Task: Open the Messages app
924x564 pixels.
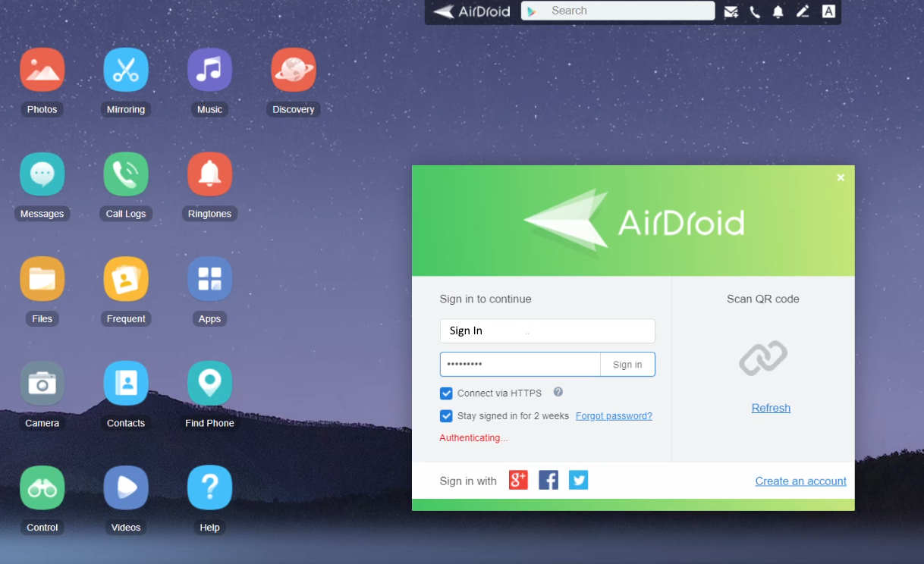Action: pos(42,174)
